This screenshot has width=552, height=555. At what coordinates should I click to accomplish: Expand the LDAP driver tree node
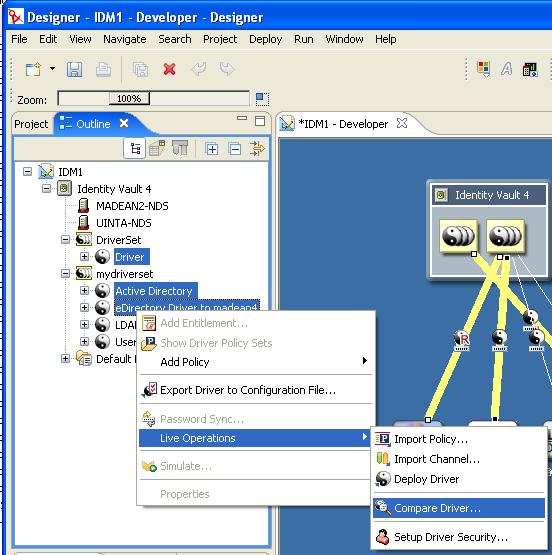point(84,324)
